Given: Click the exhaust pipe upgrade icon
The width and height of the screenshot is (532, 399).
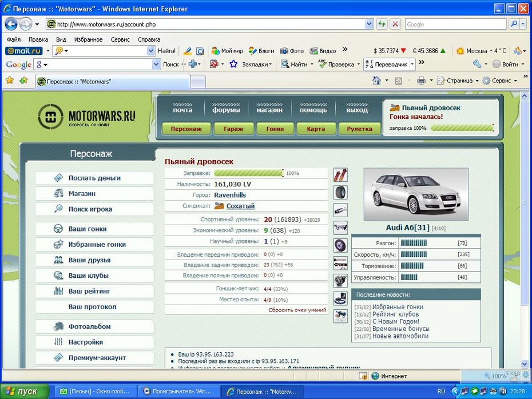Looking at the screenshot, I should [340, 210].
